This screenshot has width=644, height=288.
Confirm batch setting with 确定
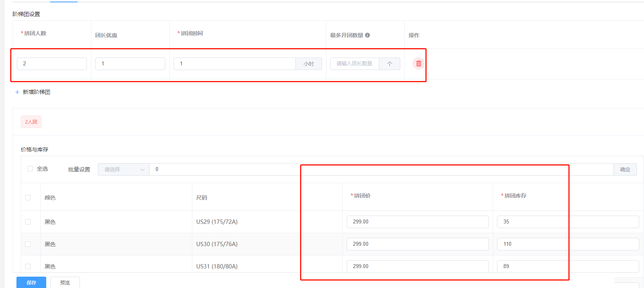pyautogui.click(x=625, y=169)
